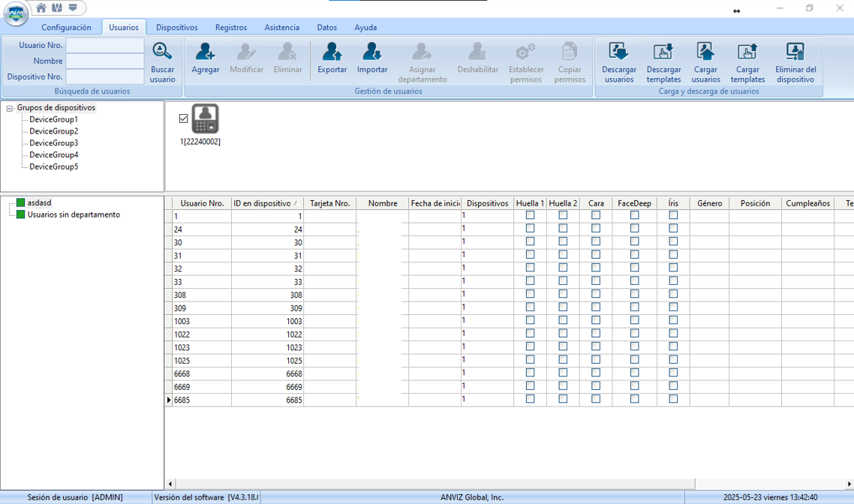Click the horizontal scrollbar thumb
The width and height of the screenshot is (854, 504).
(435, 484)
